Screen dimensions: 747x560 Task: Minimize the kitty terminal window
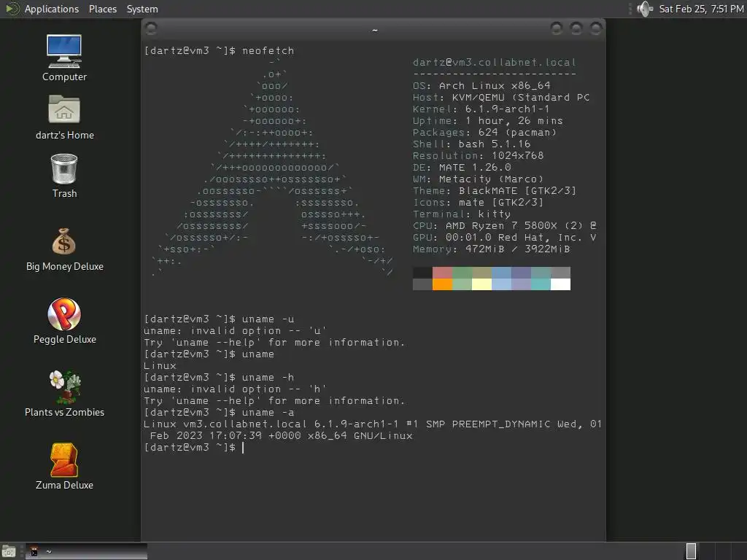[557, 28]
